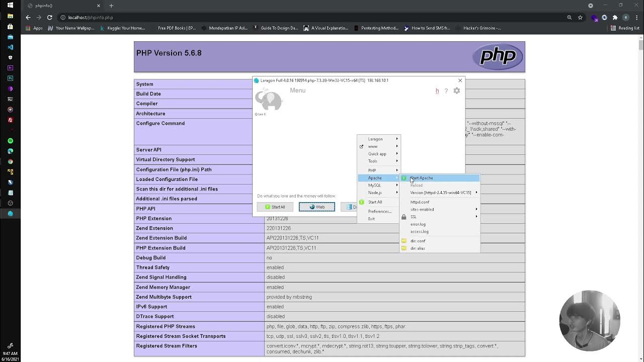
Task: Open Visual Studio Code from taskbar
Action: coord(10,47)
